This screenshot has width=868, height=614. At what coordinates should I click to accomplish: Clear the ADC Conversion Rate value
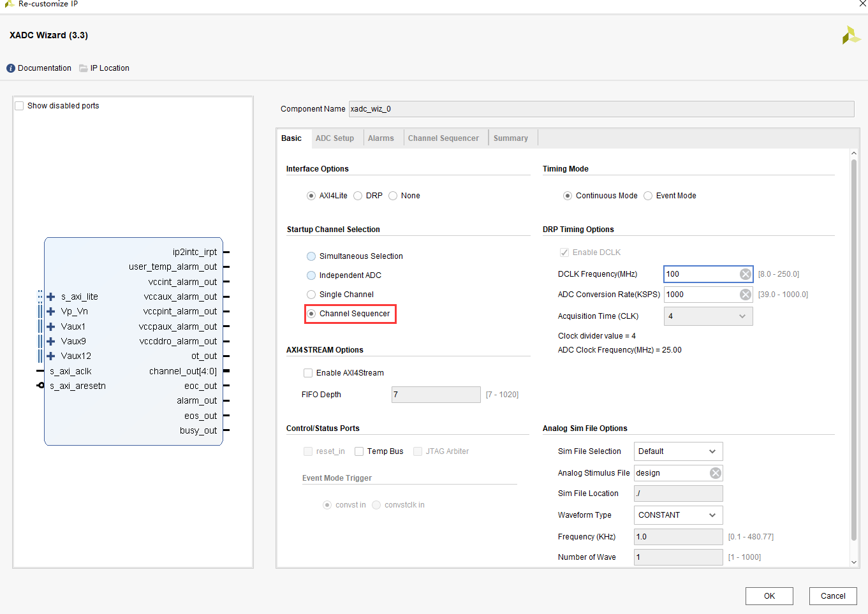[x=746, y=295]
